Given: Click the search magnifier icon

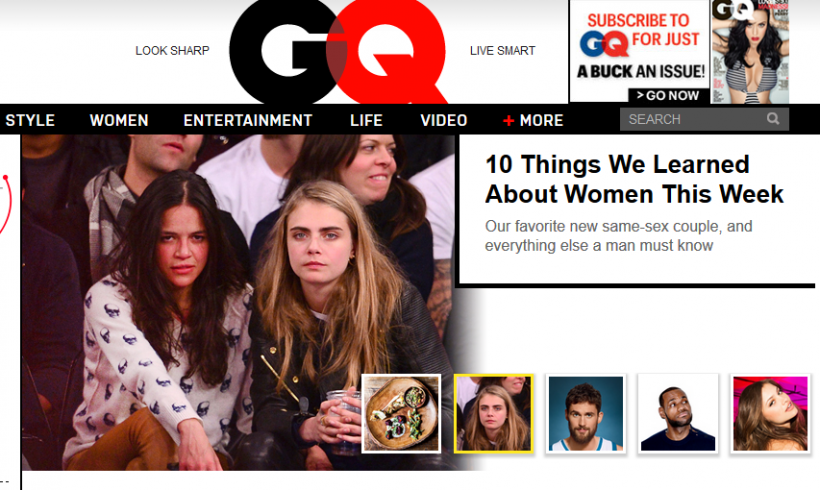Looking at the screenshot, I should (x=772, y=119).
